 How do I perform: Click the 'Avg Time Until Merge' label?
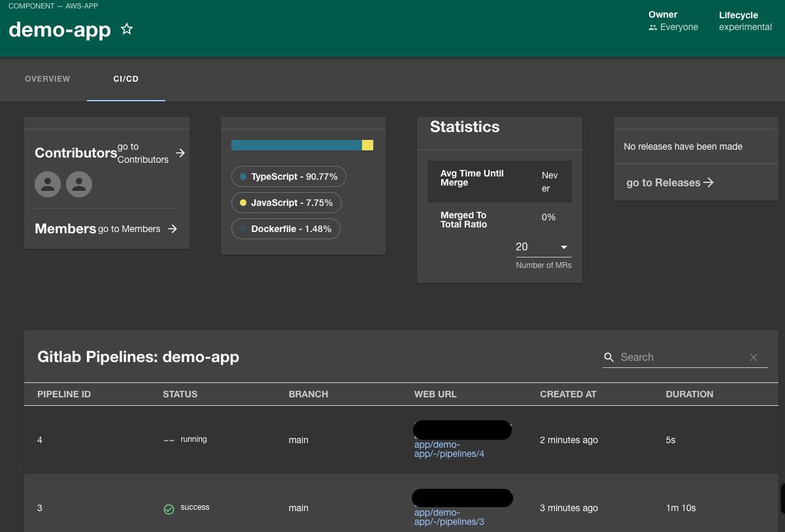[x=472, y=178]
